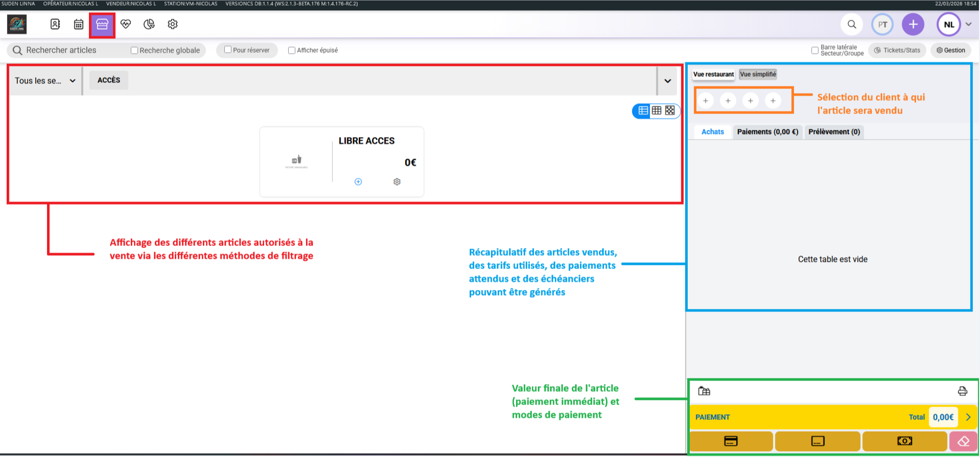Click the Tickets/Stats button

pos(897,50)
